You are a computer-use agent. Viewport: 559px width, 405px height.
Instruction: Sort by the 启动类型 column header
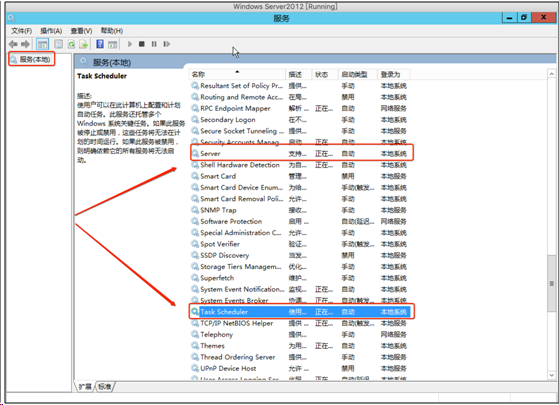[x=358, y=74]
